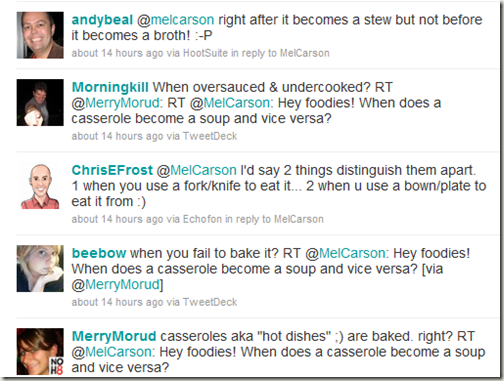Click @melcarson mention in andybeal's tweet
Viewport: 504px width, 381px height.
(175, 20)
